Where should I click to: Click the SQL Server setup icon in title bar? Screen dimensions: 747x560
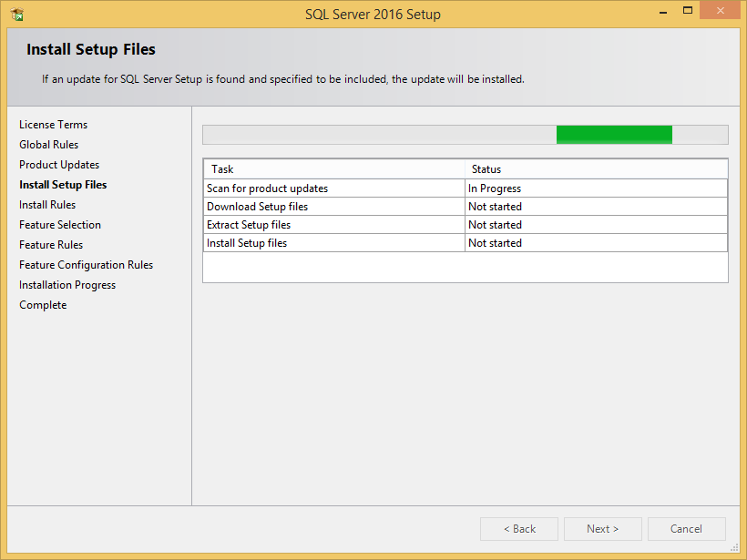click(16, 15)
